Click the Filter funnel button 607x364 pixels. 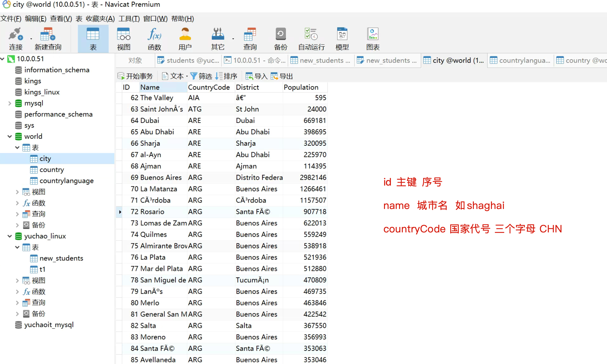pyautogui.click(x=201, y=76)
